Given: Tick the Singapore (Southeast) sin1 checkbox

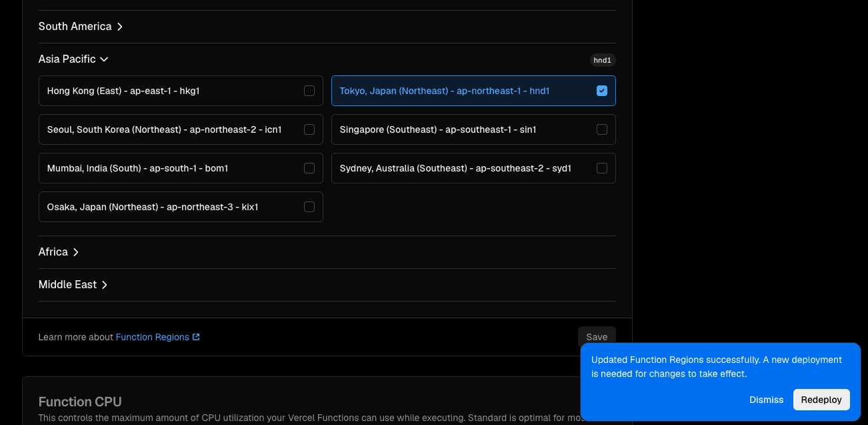Looking at the screenshot, I should point(602,129).
